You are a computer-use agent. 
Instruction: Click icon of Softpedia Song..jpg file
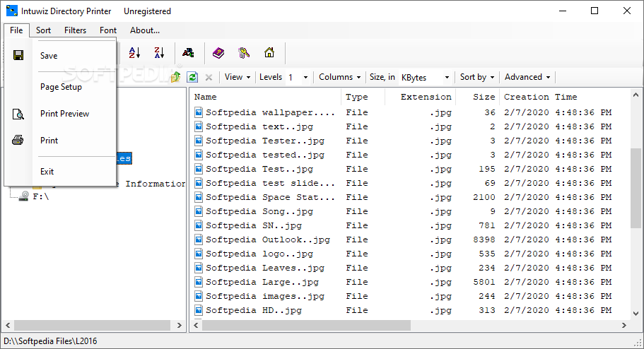[x=199, y=211]
